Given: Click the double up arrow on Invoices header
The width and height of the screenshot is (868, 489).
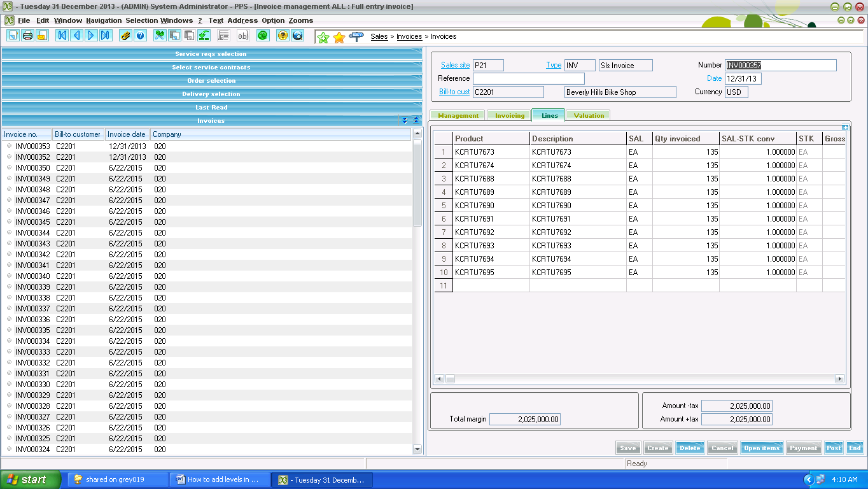Looking at the screenshot, I should pyautogui.click(x=416, y=120).
